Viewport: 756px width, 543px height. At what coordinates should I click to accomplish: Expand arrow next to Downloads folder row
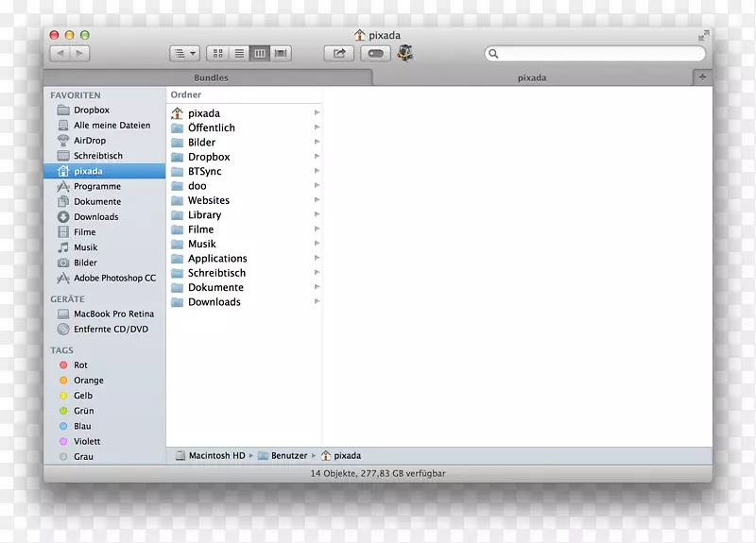tap(317, 301)
